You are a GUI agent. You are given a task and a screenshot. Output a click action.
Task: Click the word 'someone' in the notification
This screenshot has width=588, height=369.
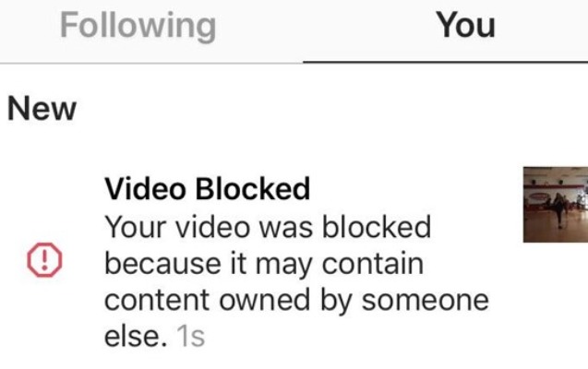pos(426,301)
